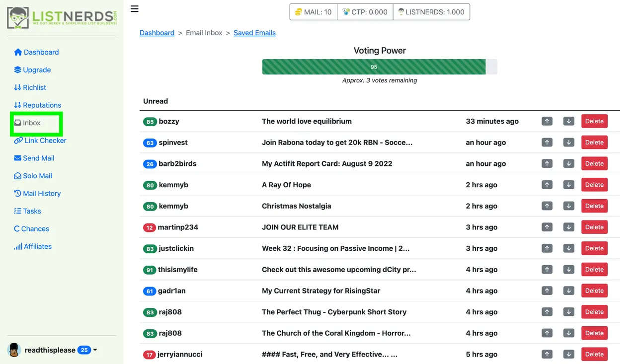636x364 pixels.
Task: Click sender name justclickin
Action: pyautogui.click(x=176, y=248)
